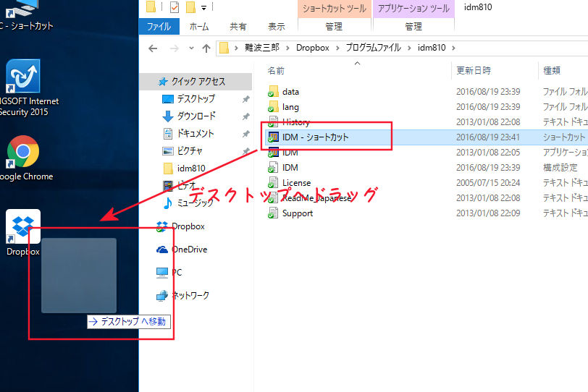Expand chevron after プログラムファイル in address bar
Image resolution: width=588 pixels, height=392 pixels.
point(409,48)
